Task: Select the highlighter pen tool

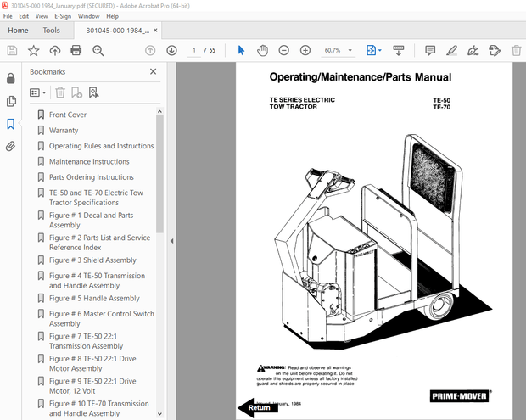Action: (451, 51)
